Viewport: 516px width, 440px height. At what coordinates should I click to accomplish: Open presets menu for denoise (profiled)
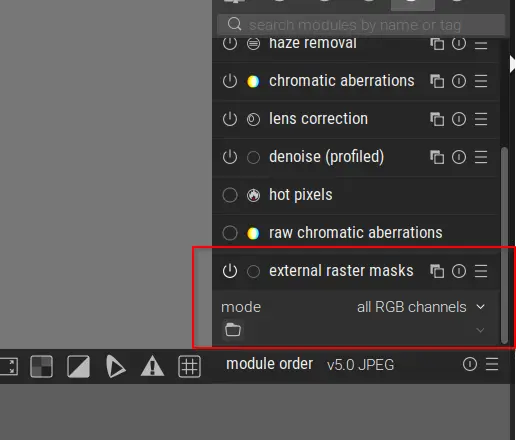pos(481,157)
